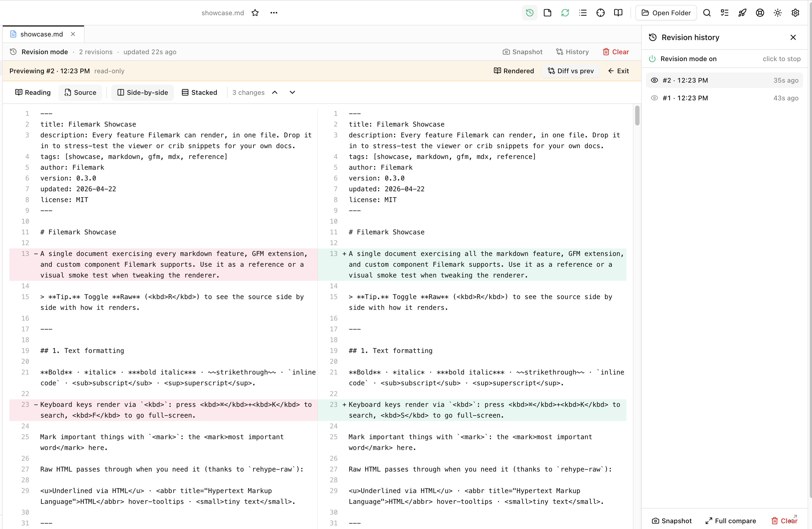Select the showcase.md tab
The image size is (812, 529).
[x=43, y=34]
